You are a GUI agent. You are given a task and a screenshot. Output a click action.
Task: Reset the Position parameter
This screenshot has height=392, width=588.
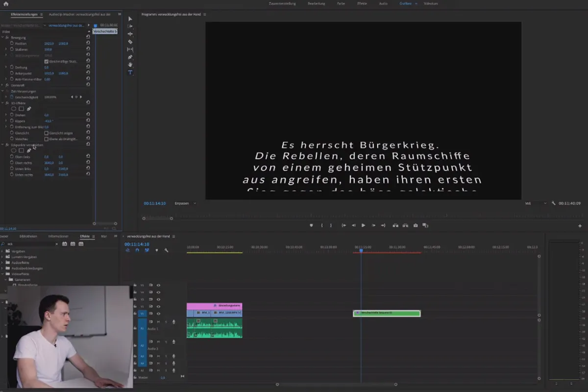click(88, 44)
